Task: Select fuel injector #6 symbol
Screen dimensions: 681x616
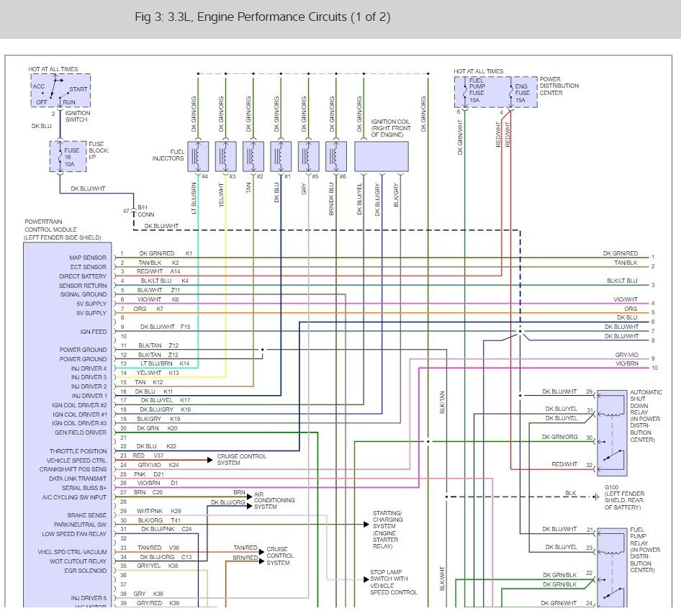Action: [336, 156]
